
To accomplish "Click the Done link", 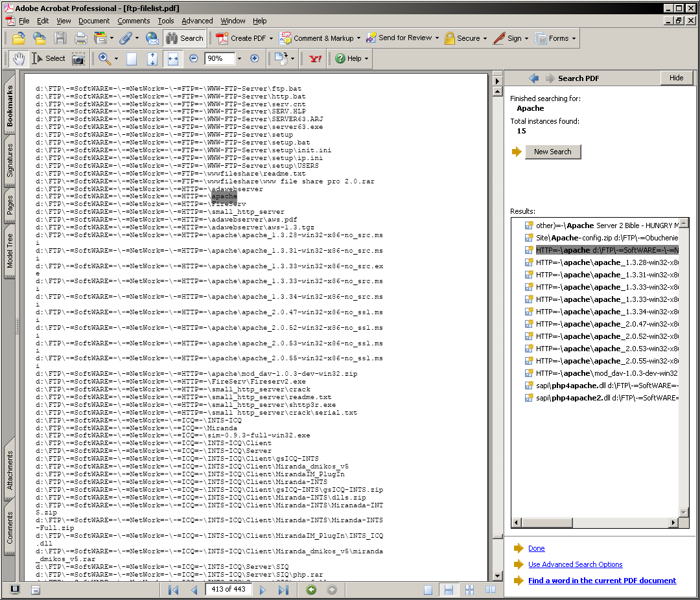I will pos(536,548).
